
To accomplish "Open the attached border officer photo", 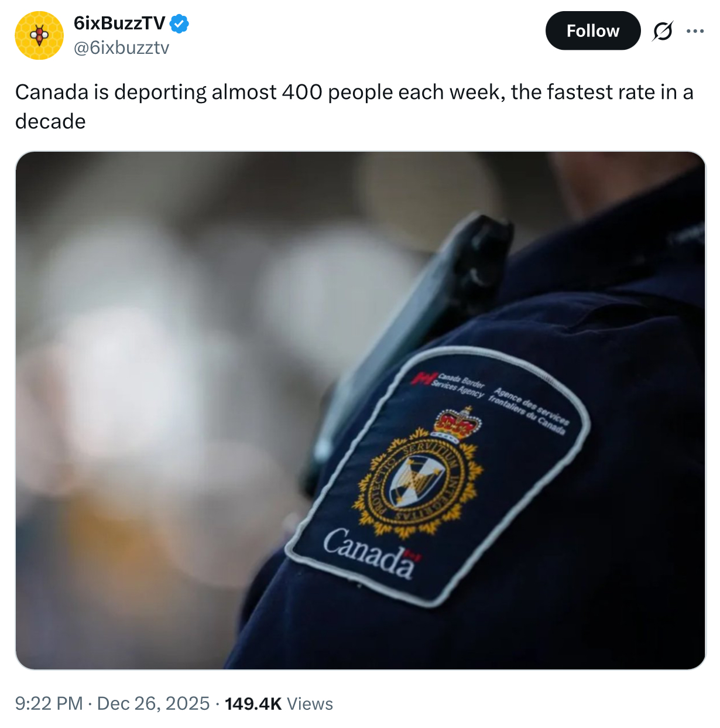I will pyautogui.click(x=361, y=411).
